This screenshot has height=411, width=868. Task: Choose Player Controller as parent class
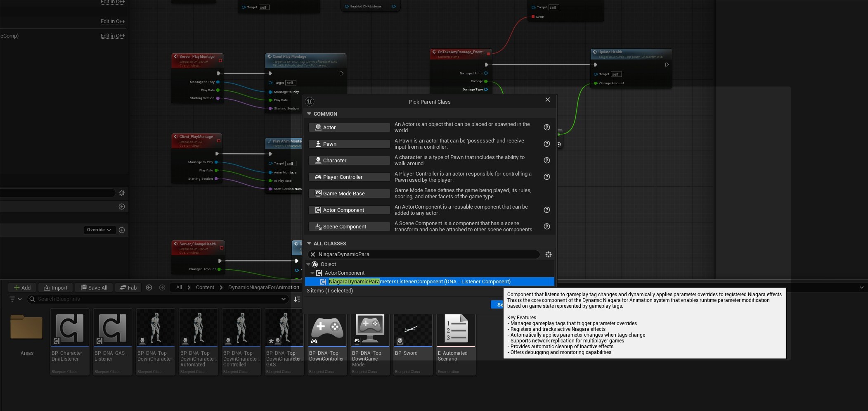(349, 177)
